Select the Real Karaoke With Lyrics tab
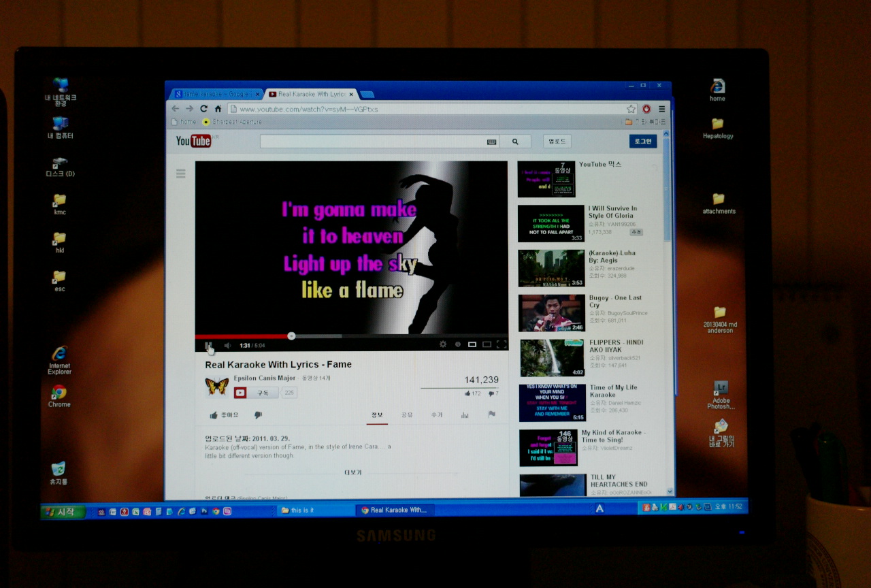Image resolution: width=871 pixels, height=588 pixels. pyautogui.click(x=312, y=94)
